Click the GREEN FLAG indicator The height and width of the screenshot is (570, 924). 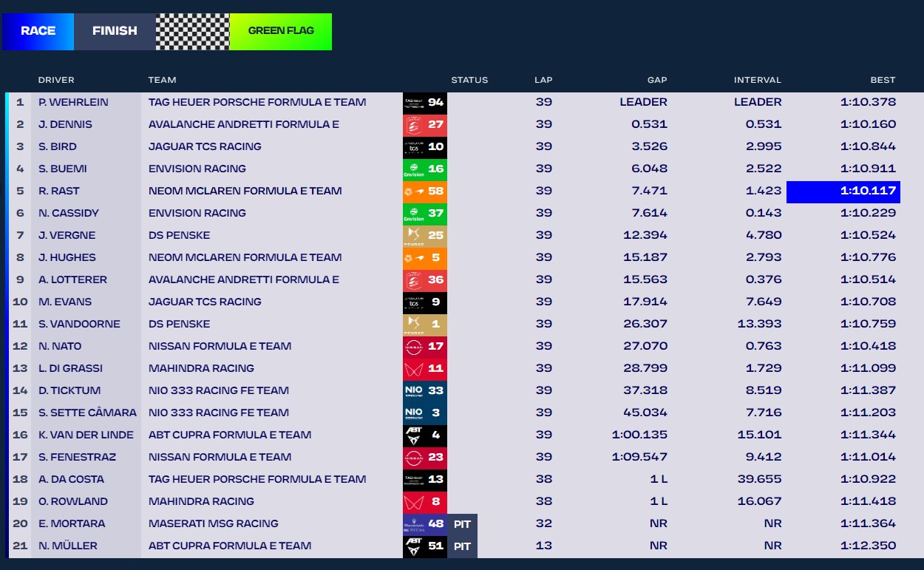click(281, 31)
